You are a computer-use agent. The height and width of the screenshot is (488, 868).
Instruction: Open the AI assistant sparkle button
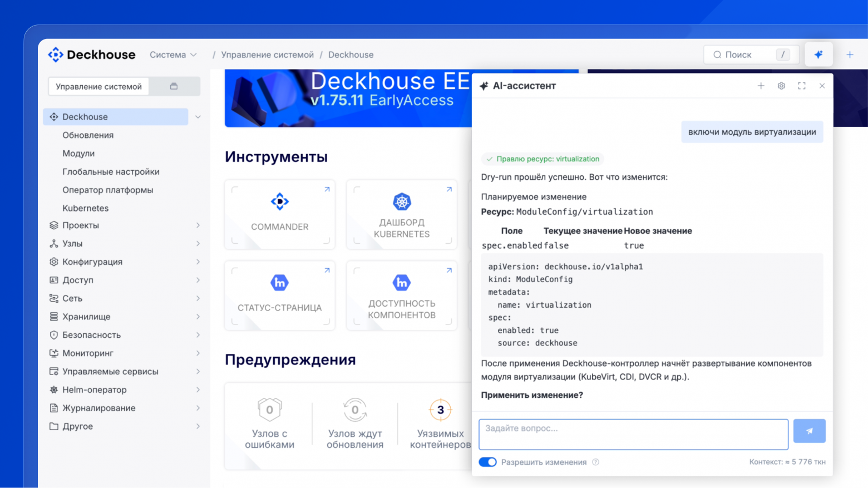click(x=818, y=55)
